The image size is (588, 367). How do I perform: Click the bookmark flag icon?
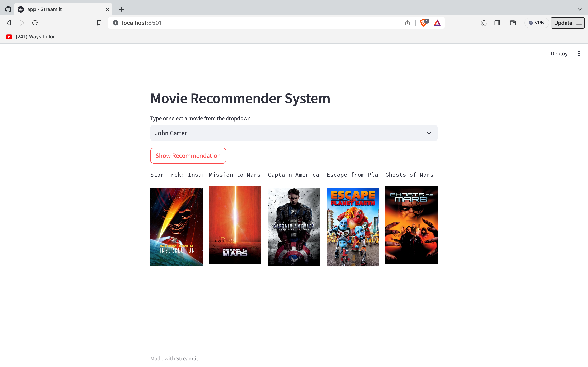coord(99,23)
